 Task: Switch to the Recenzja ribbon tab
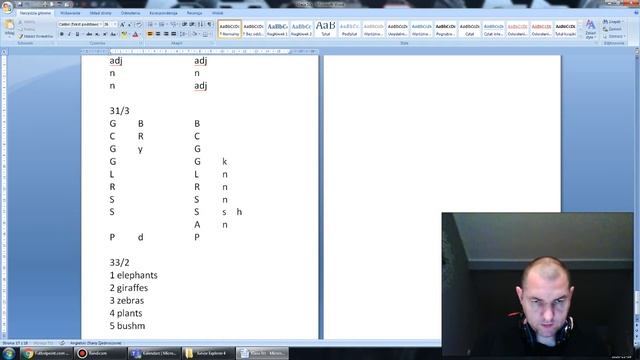click(194, 13)
